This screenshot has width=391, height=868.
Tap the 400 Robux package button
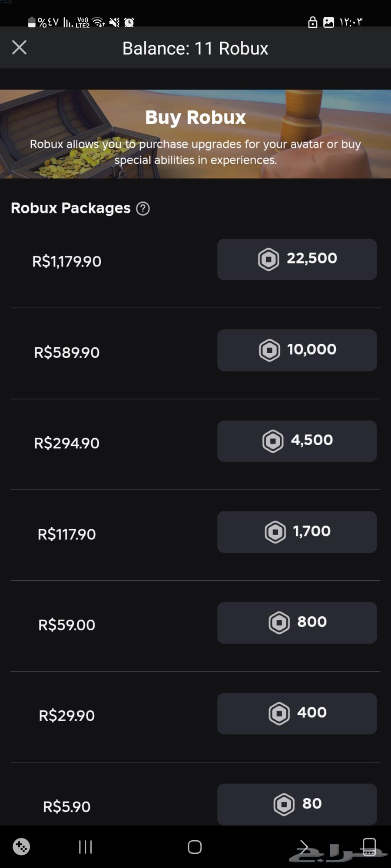pyautogui.click(x=297, y=713)
